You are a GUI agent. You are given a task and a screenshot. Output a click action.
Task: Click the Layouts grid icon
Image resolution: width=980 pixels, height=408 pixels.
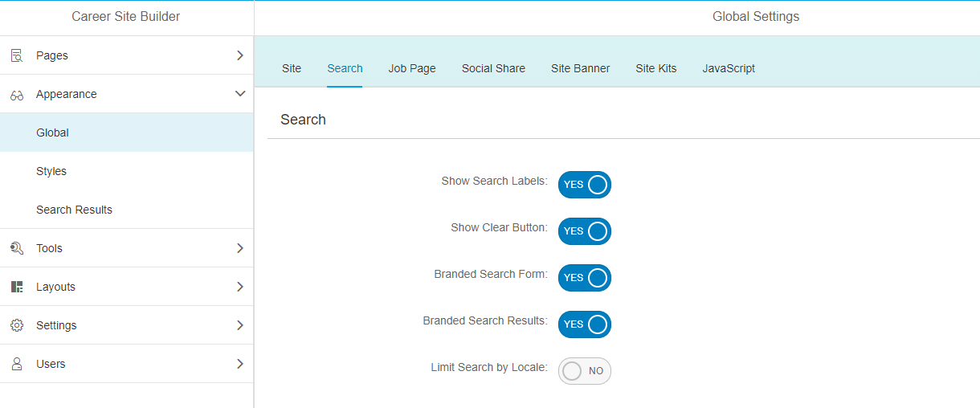coord(17,287)
